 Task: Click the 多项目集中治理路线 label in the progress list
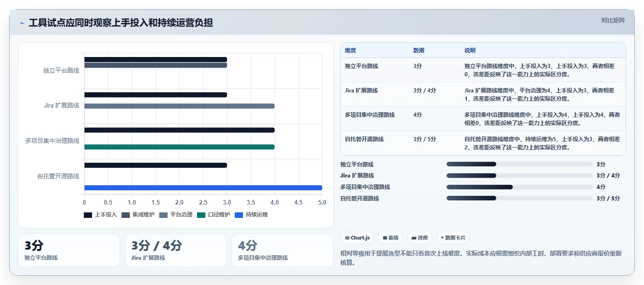pos(365,187)
